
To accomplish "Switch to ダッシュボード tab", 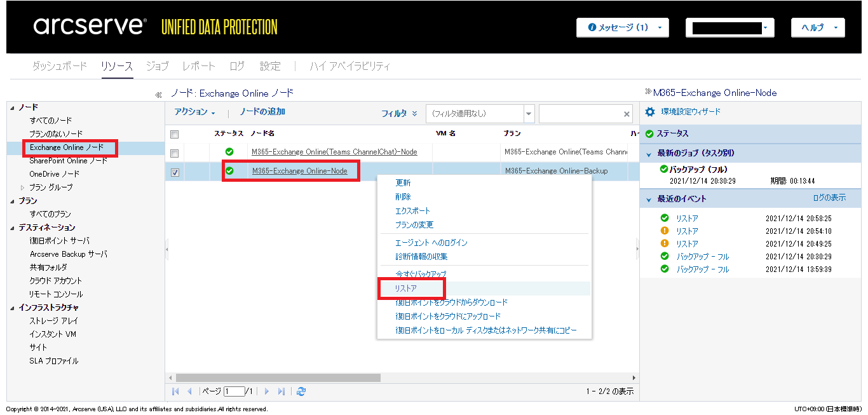I will (59, 66).
